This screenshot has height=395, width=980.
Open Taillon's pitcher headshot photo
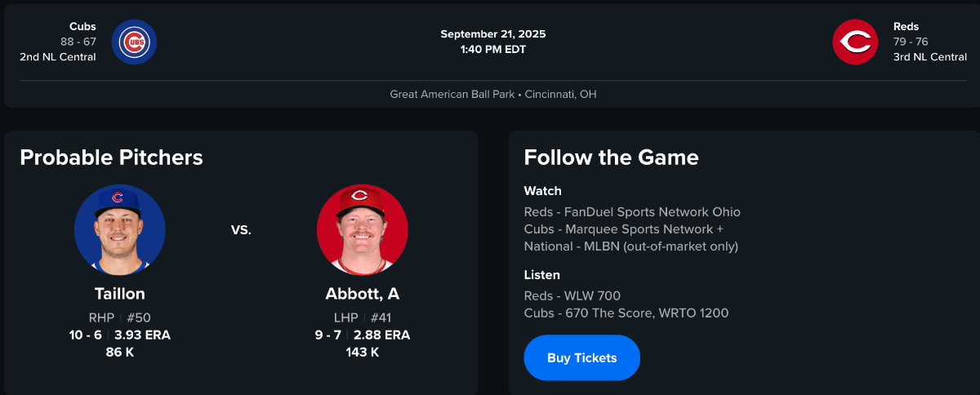pyautogui.click(x=120, y=230)
